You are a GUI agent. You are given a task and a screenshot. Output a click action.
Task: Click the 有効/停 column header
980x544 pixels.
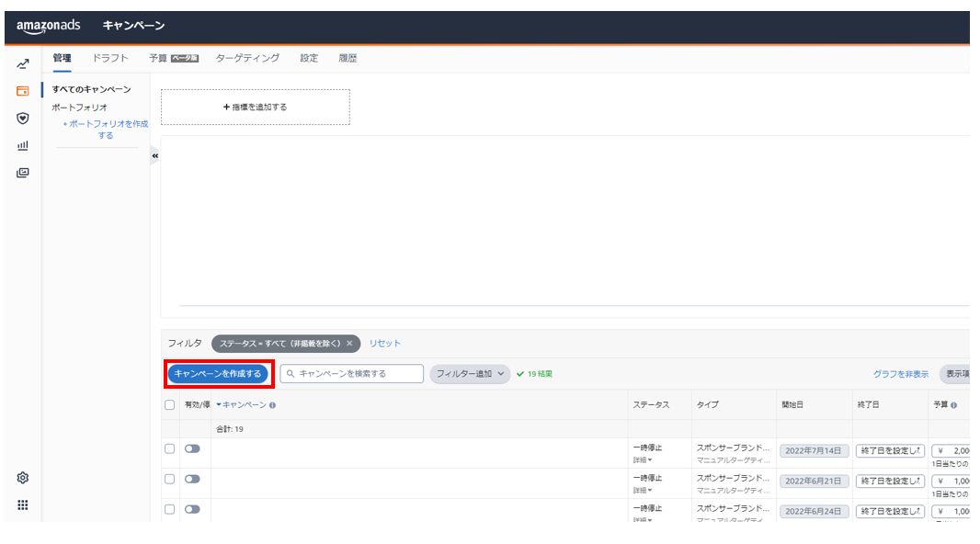point(197,404)
